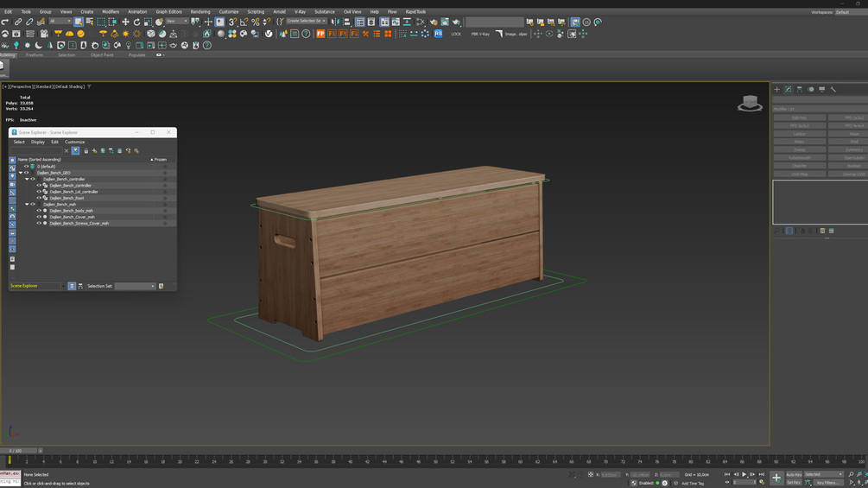Toggle the filter funnel button in Scene Explorer
Screen dimensions: 868x488
pyautogui.click(x=75, y=150)
